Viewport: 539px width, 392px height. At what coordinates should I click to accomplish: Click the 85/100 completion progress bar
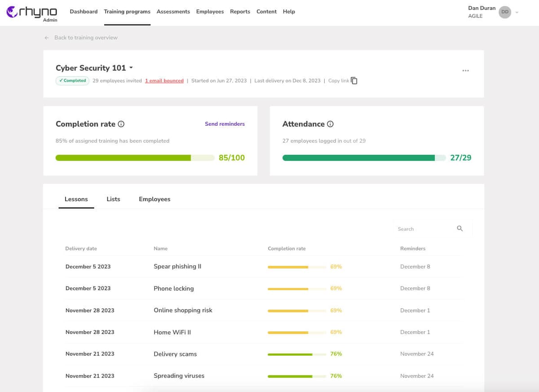pos(135,158)
